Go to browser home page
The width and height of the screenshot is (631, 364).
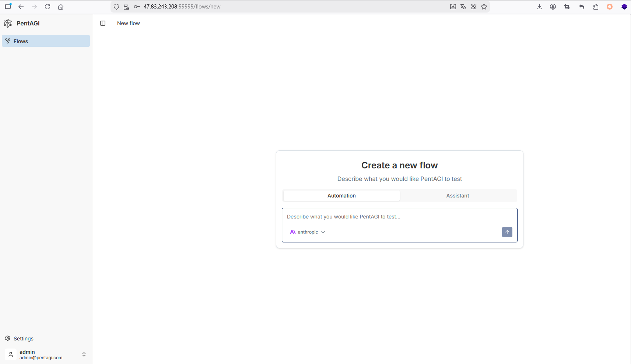click(x=61, y=7)
